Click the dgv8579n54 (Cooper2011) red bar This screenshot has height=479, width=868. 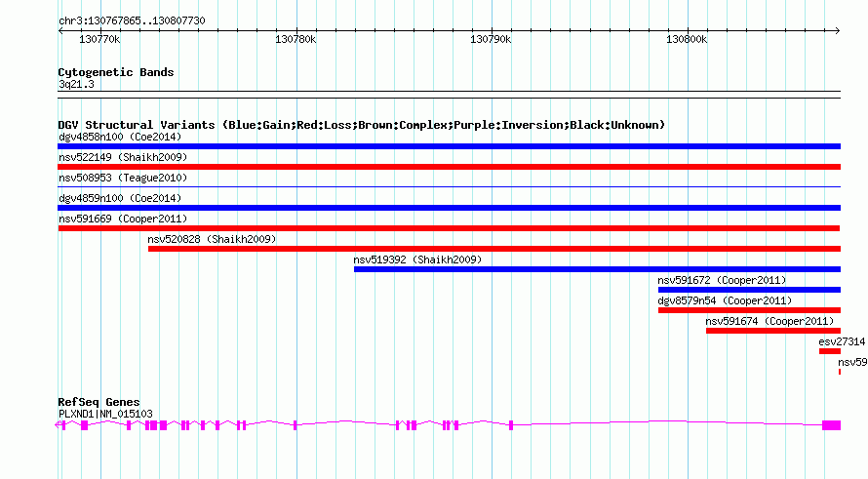[750, 310]
